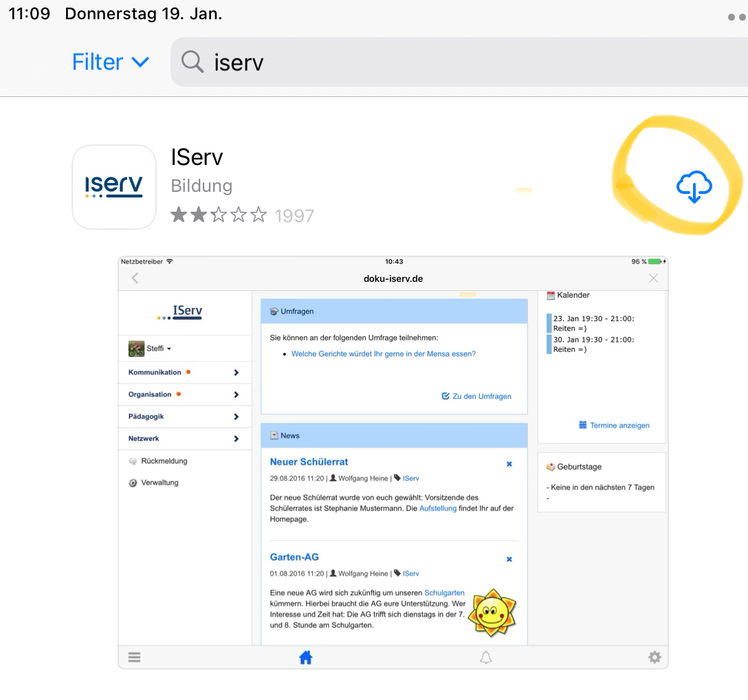Tap the X close icon beside doku-iserv.de
The image size is (748, 700).
pos(653,278)
